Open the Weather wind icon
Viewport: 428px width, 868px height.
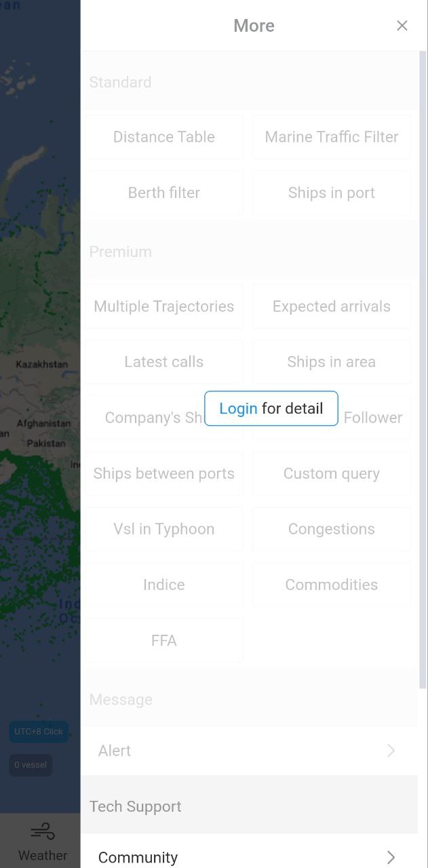[42, 831]
